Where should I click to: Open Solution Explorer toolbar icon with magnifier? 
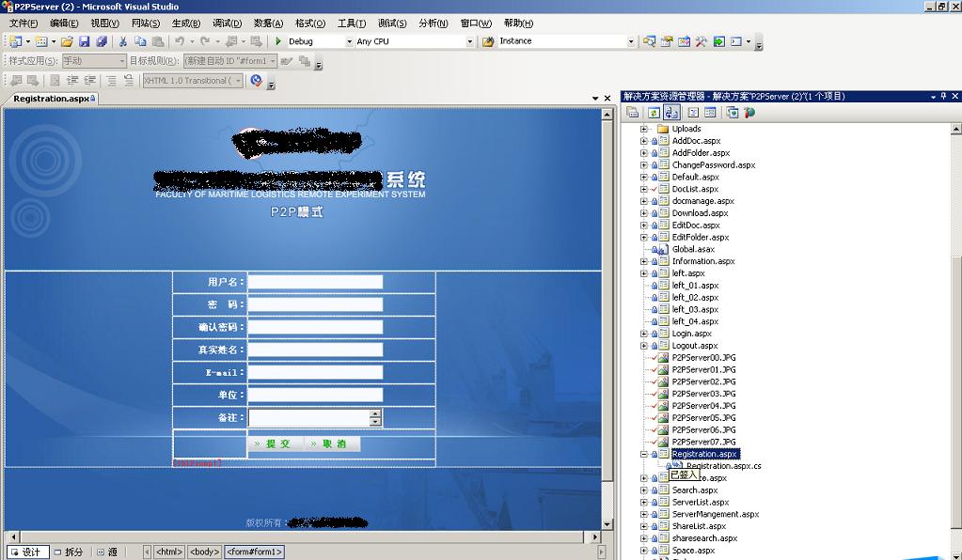pyautogui.click(x=649, y=41)
